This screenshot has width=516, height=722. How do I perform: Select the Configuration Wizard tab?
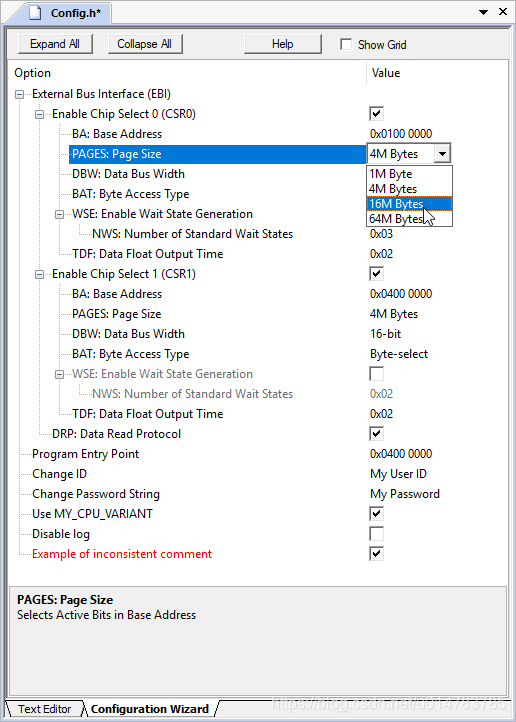pos(150,709)
